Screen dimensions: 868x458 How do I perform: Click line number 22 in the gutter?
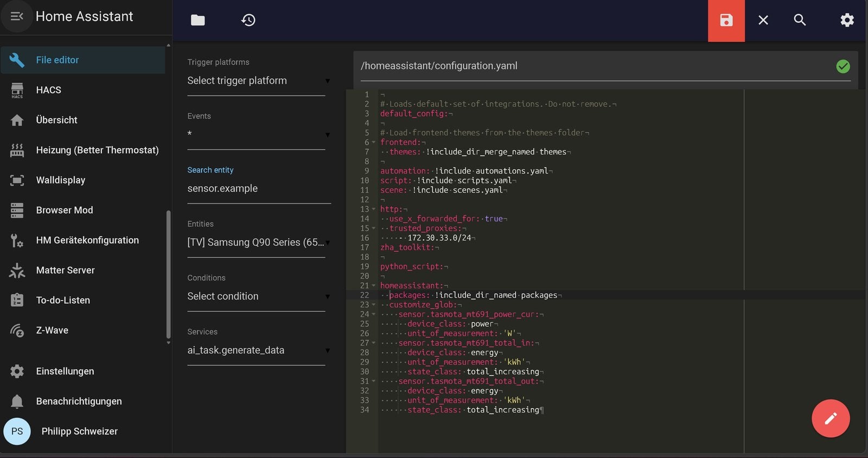[364, 295]
